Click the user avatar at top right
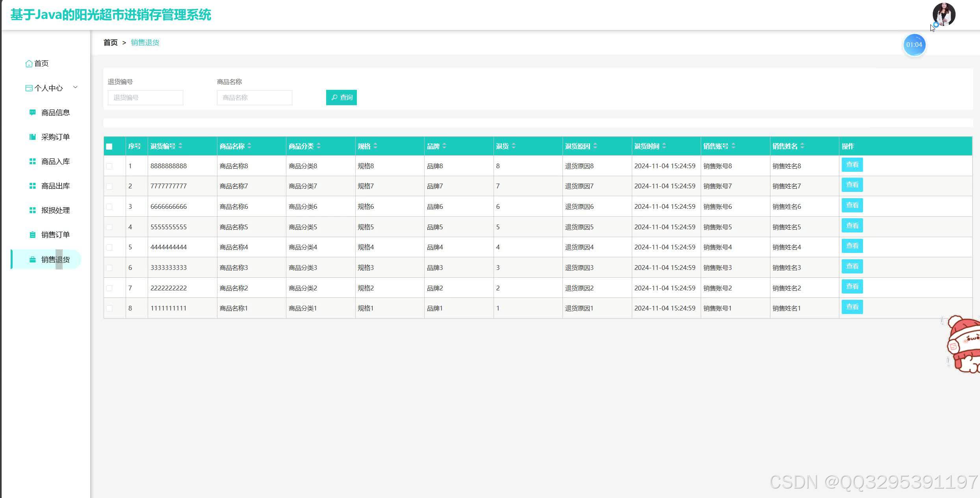Viewport: 980px width, 498px height. coord(944,14)
